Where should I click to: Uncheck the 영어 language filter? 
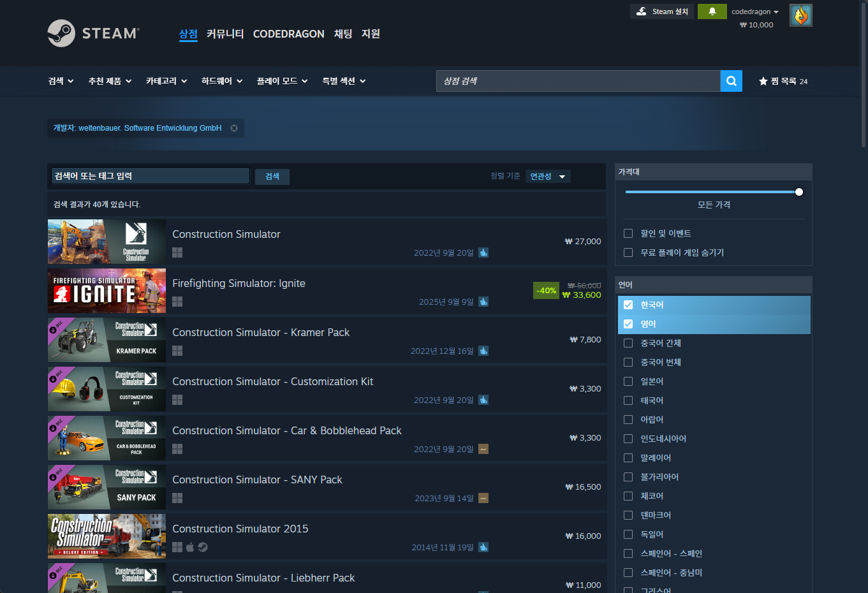[628, 324]
